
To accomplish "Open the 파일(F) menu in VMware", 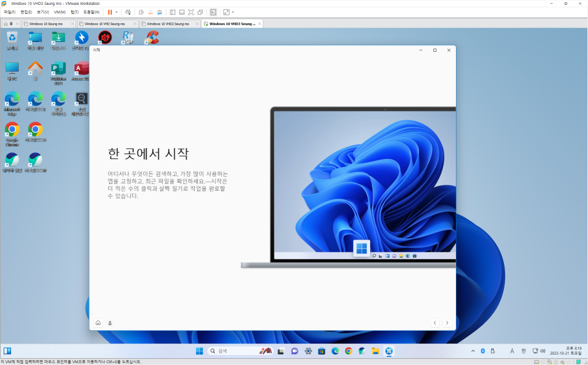I will pyautogui.click(x=9, y=12).
